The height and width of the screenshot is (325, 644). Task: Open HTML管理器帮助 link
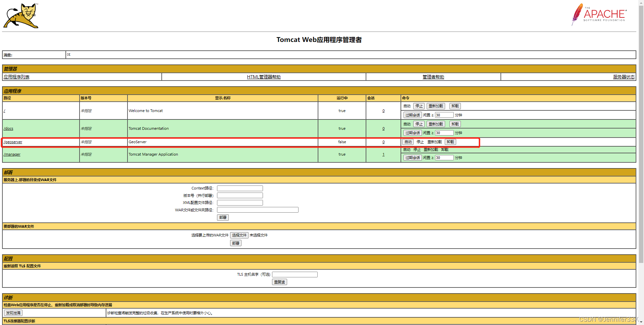264,77
